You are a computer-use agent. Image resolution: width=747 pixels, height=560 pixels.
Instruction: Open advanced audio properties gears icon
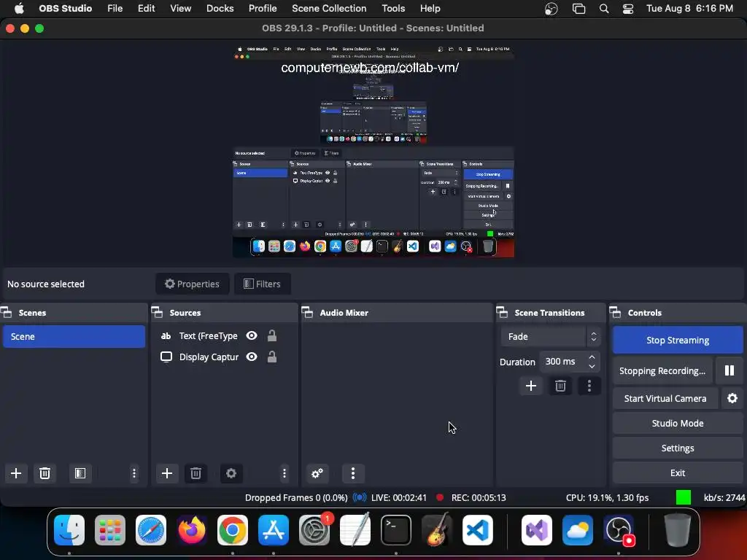coord(317,473)
